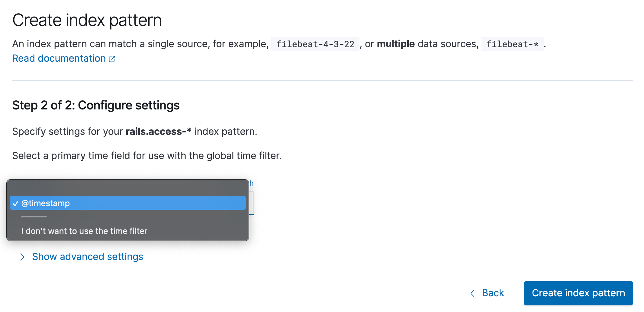Click the time field select box edge
This screenshot has width=644, height=312.
[251, 203]
